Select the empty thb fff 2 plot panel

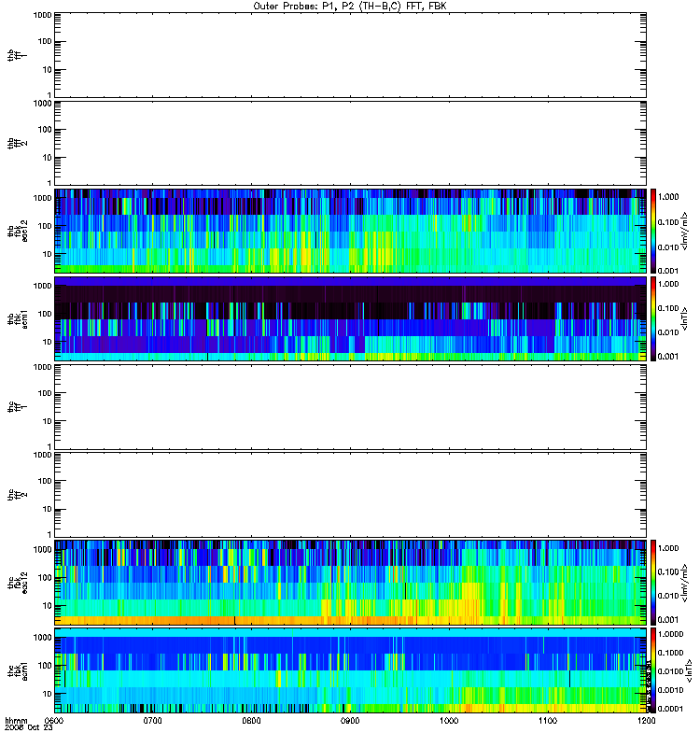click(x=351, y=143)
